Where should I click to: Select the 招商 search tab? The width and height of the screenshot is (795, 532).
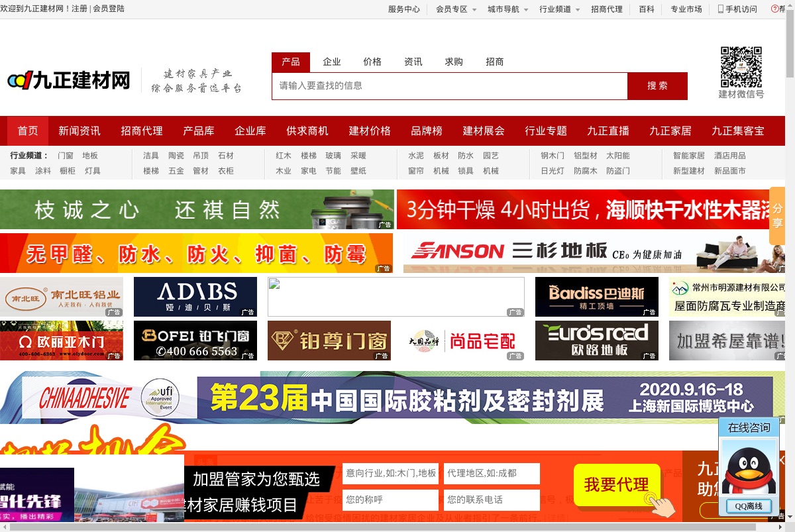(x=495, y=62)
